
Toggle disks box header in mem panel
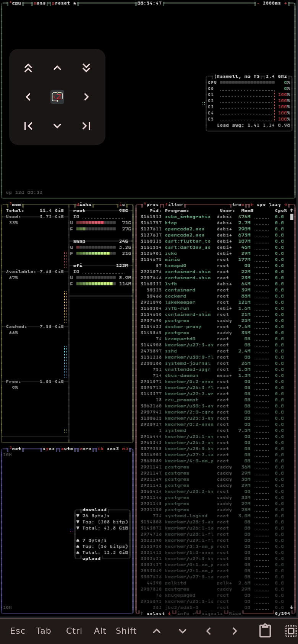[x=84, y=204]
